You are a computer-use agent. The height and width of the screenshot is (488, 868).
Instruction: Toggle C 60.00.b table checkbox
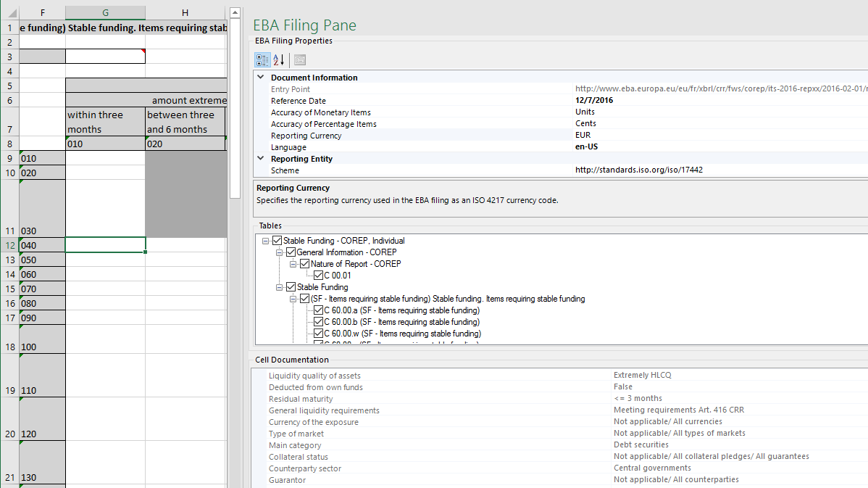pyautogui.click(x=318, y=322)
